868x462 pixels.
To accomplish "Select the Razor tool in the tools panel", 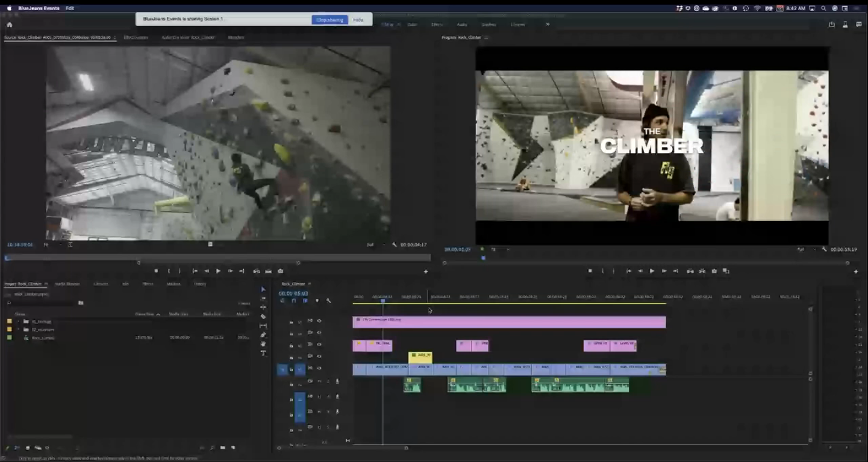I will point(263,316).
